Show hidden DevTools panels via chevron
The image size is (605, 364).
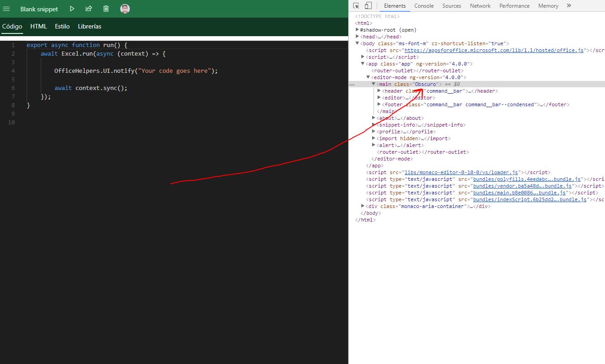[x=568, y=5]
